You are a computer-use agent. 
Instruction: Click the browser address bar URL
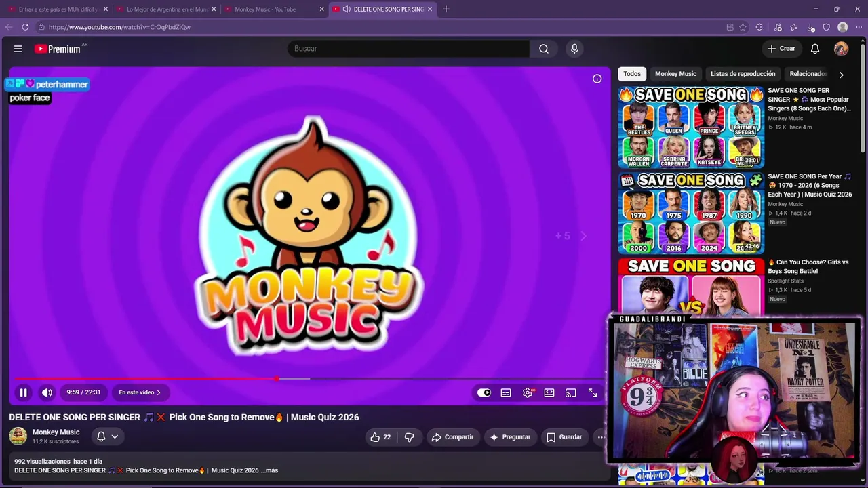[x=119, y=27]
